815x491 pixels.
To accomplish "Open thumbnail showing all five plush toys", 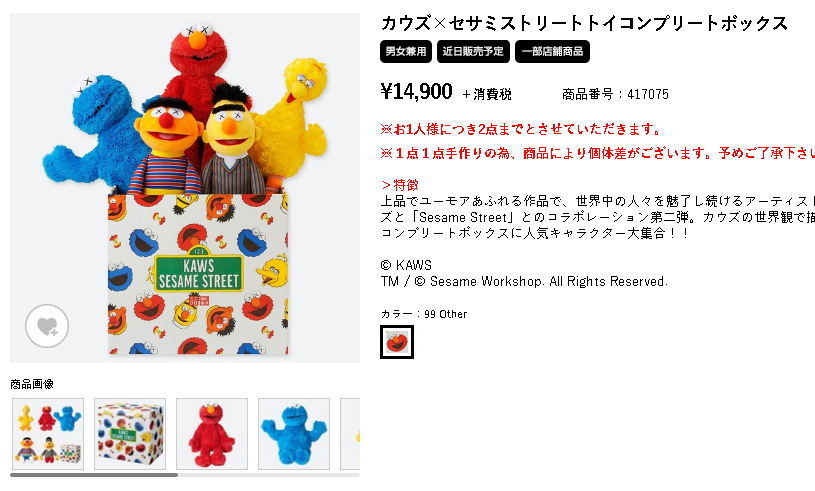I will [x=48, y=434].
